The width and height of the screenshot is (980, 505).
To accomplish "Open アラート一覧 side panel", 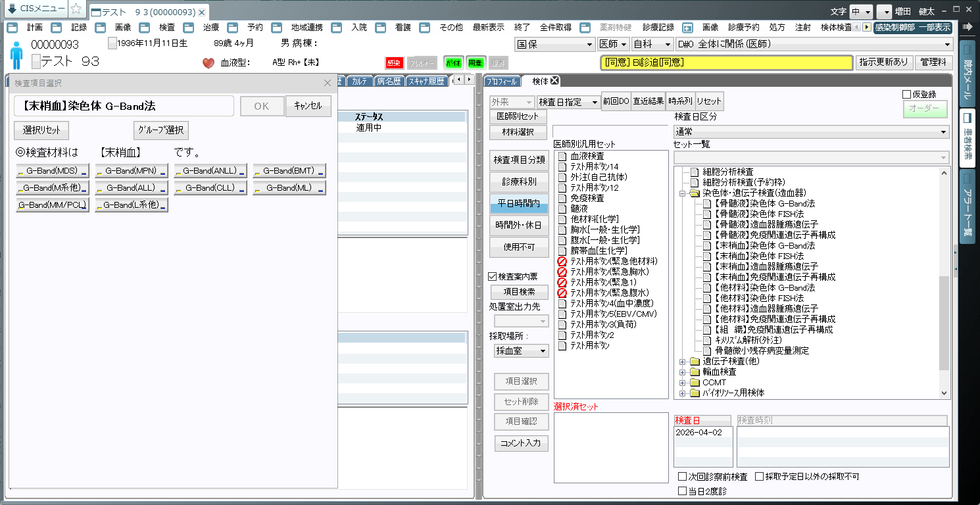I will point(968,207).
